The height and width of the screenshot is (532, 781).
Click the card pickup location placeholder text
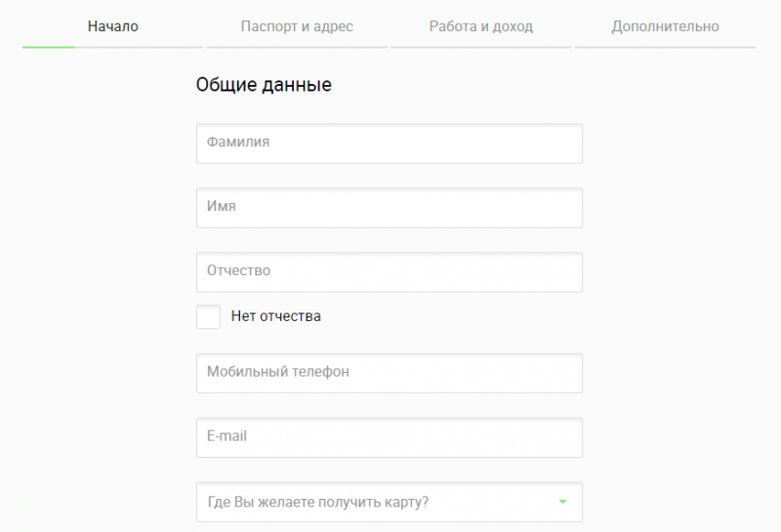tap(318, 503)
